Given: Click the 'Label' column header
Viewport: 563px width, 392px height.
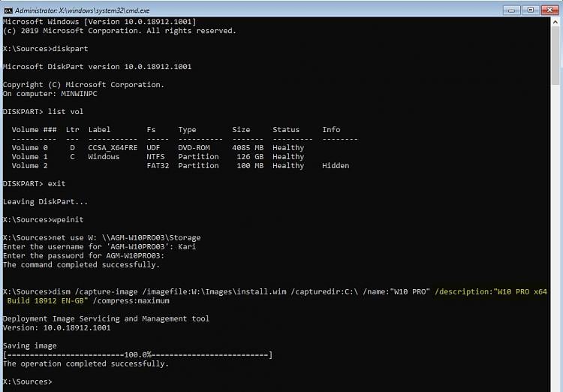Looking at the screenshot, I should (x=99, y=130).
